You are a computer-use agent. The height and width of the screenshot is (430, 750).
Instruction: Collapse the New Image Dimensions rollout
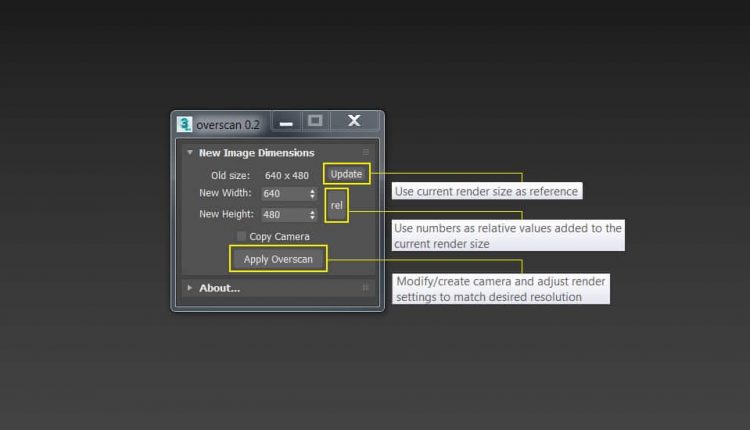coord(190,153)
